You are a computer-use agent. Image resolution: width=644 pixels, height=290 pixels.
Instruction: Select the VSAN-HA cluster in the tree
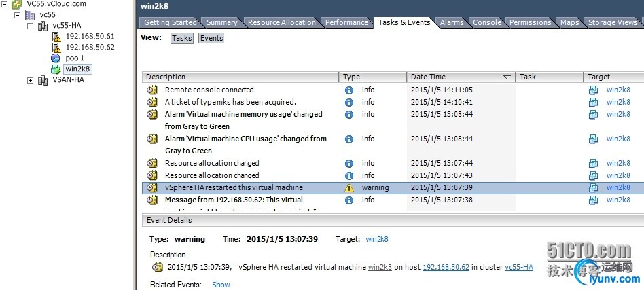68,79
